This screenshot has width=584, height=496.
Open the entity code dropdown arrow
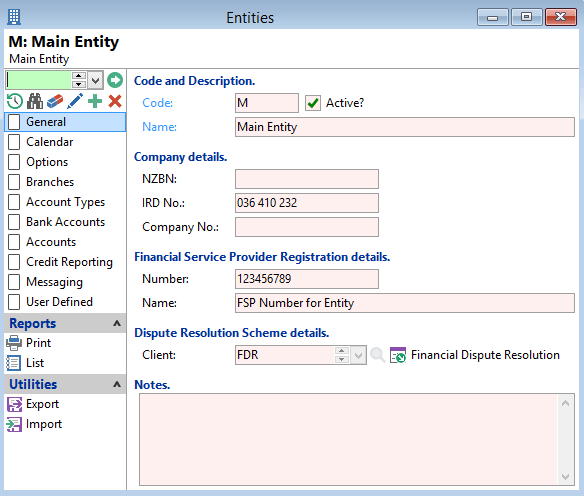click(95, 80)
